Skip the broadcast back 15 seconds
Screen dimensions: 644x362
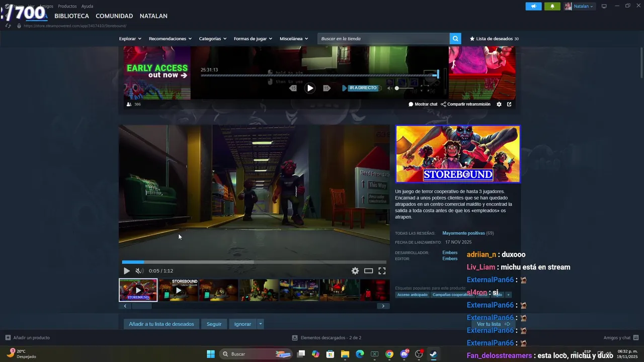(293, 88)
